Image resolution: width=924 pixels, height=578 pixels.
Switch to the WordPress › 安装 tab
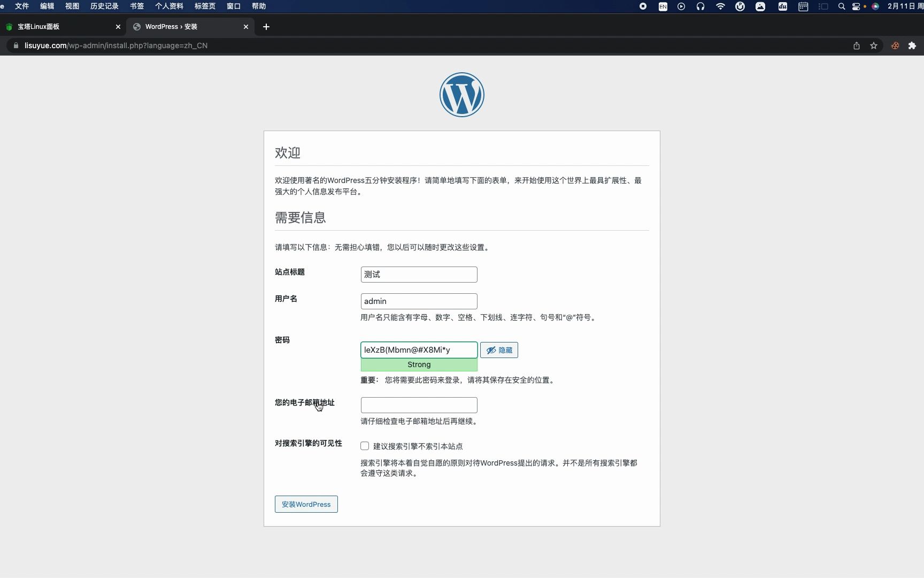(190, 27)
